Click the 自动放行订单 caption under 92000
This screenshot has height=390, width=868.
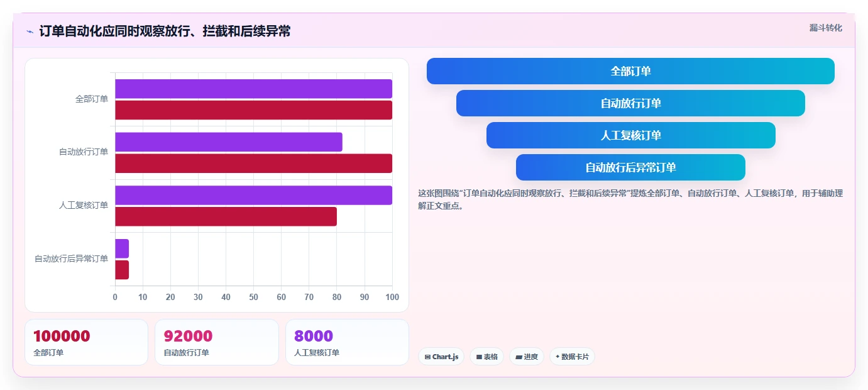pyautogui.click(x=186, y=353)
